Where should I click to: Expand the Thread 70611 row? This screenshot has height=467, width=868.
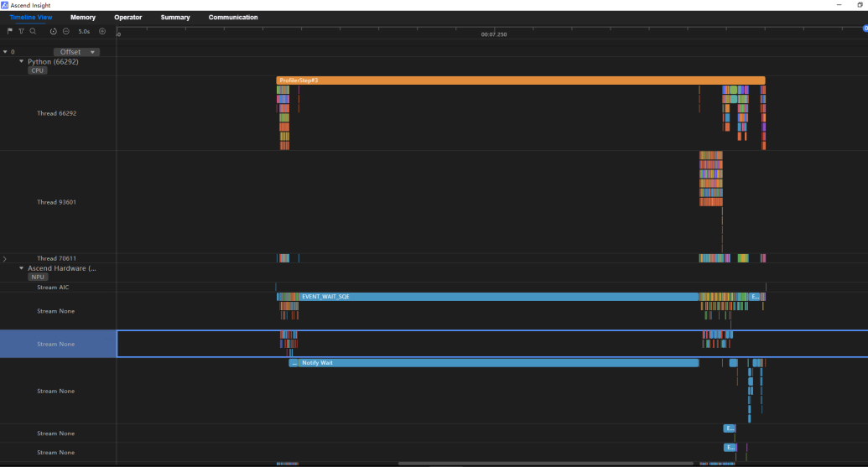pyautogui.click(x=5, y=258)
